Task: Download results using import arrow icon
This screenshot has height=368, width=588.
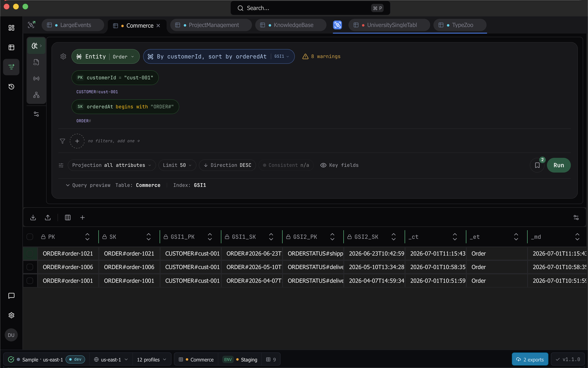Action: [x=33, y=218]
